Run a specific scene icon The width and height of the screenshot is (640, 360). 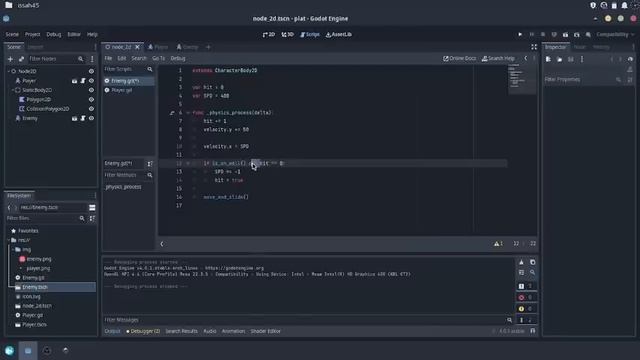click(x=577, y=35)
